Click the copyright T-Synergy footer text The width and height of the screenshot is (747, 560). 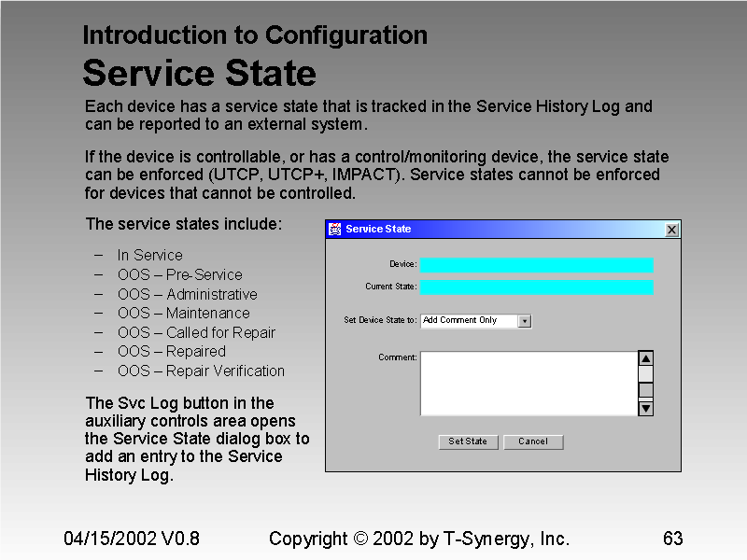click(418, 539)
